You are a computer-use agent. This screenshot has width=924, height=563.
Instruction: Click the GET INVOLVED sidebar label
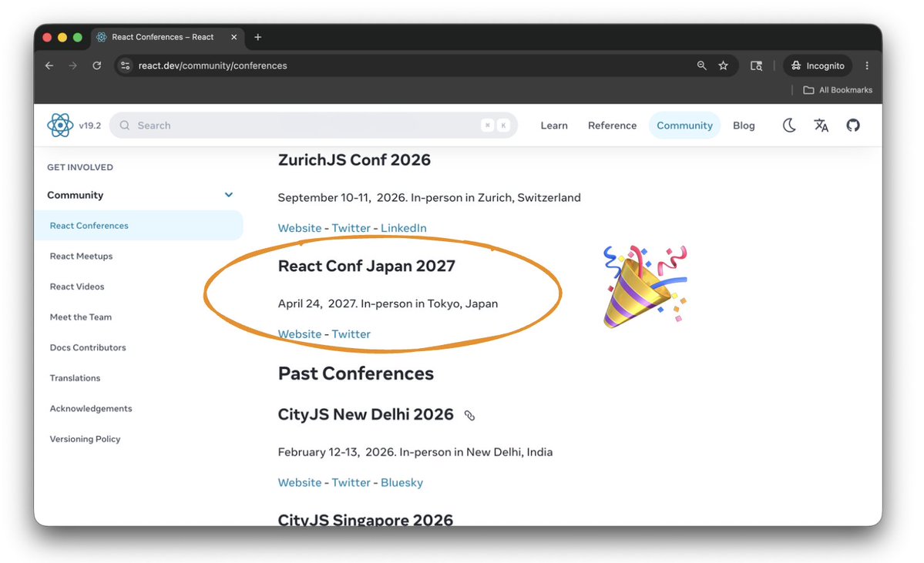pyautogui.click(x=80, y=167)
